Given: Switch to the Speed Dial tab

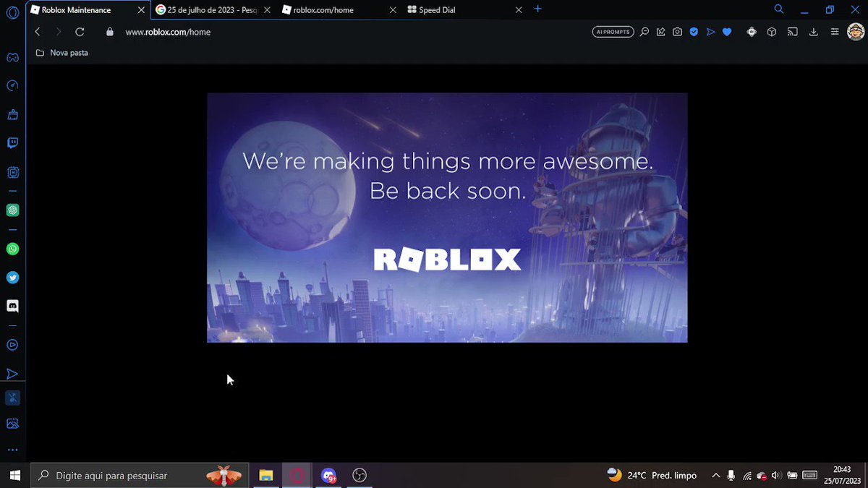Looking at the screenshot, I should pyautogui.click(x=464, y=10).
